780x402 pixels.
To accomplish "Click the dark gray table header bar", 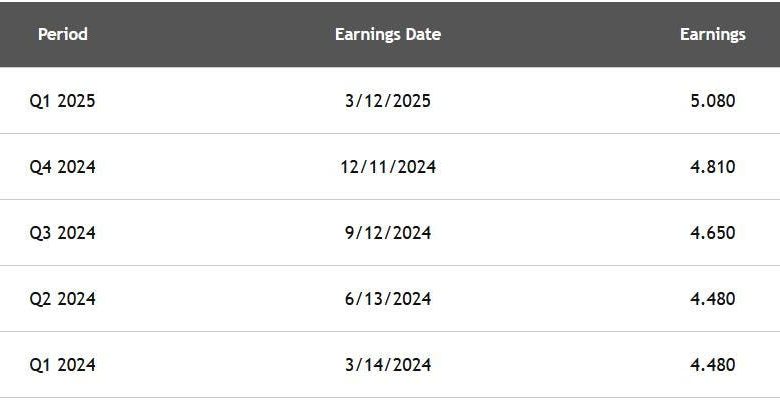I will pos(390,34).
